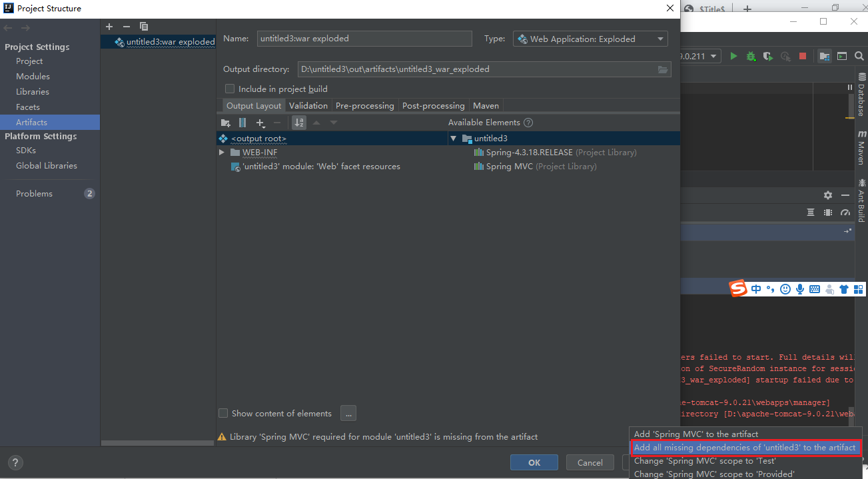Image resolution: width=868 pixels, height=479 pixels.
Task: Open Problems list with 2 issues
Action: point(50,194)
